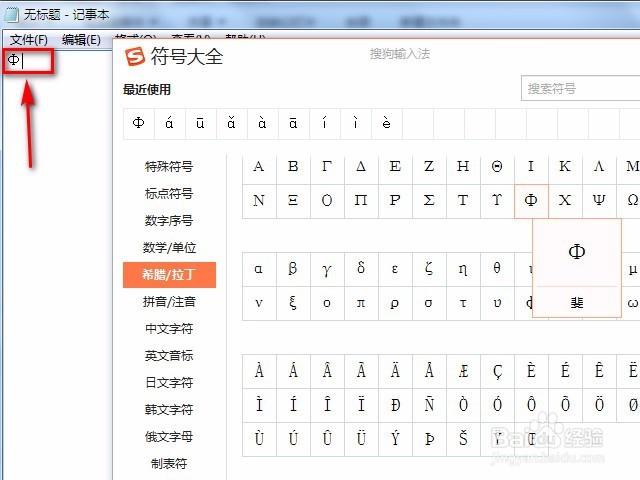The image size is (640, 480).
Task: Insert Latin letter Æ
Action: coord(463,371)
